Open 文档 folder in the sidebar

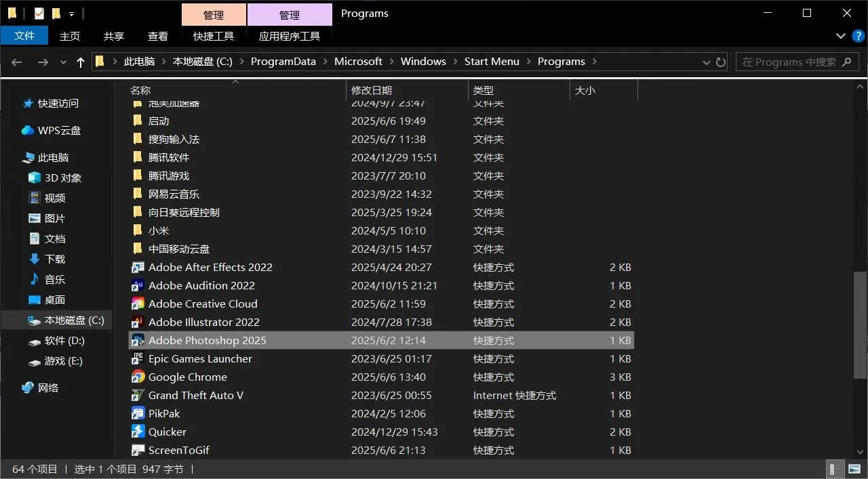(x=47, y=239)
